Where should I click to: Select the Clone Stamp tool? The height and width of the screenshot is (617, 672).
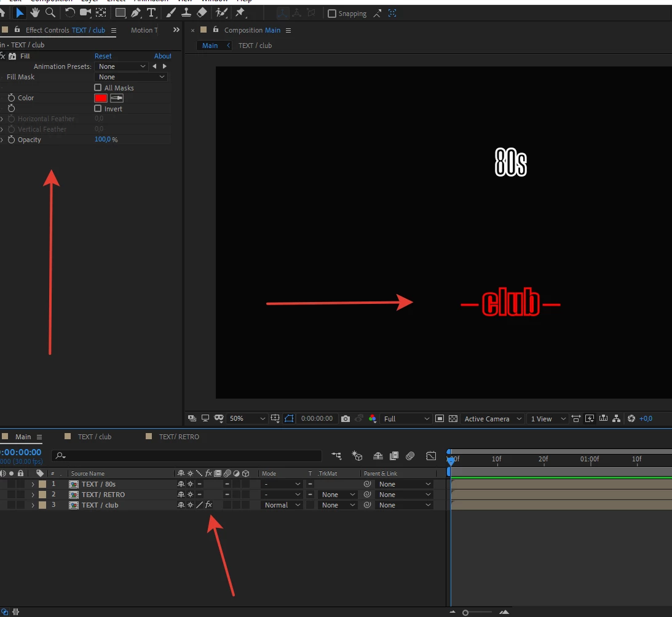click(186, 13)
